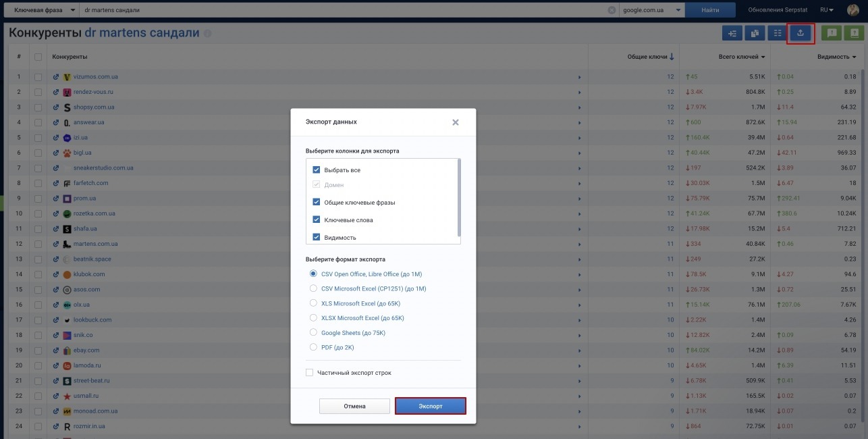Expand row arrow for shopsy.com.ua
Viewport: 868px width, 439px height.
click(x=579, y=107)
